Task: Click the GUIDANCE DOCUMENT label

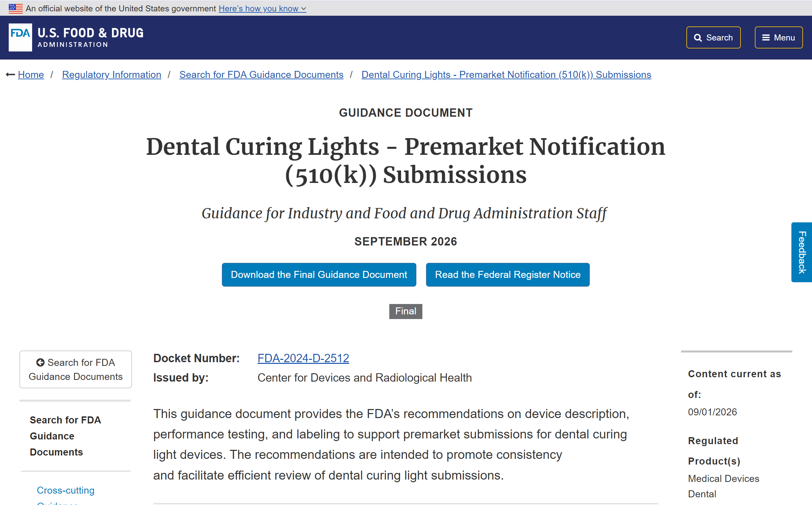Action: 406,113
